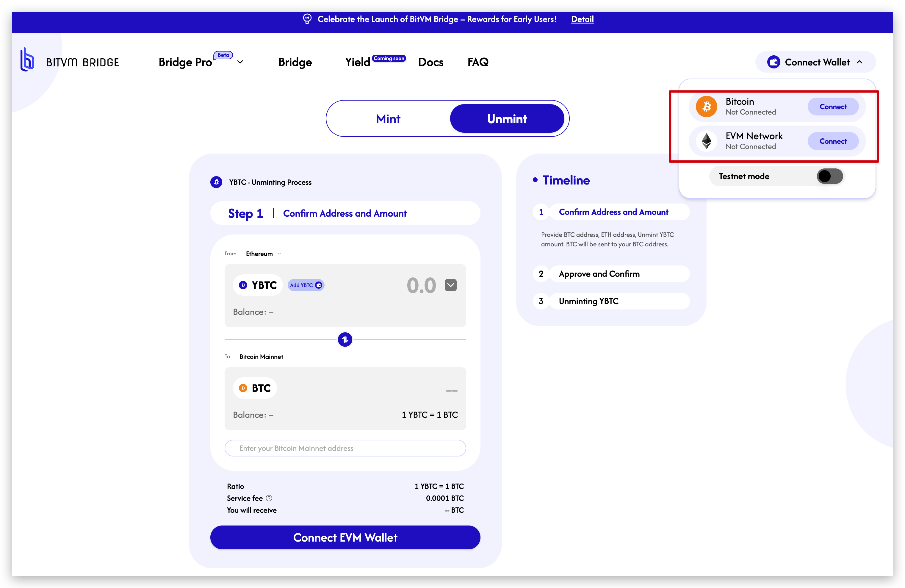The height and width of the screenshot is (588, 905).
Task: Open the Docs page
Action: coord(430,62)
